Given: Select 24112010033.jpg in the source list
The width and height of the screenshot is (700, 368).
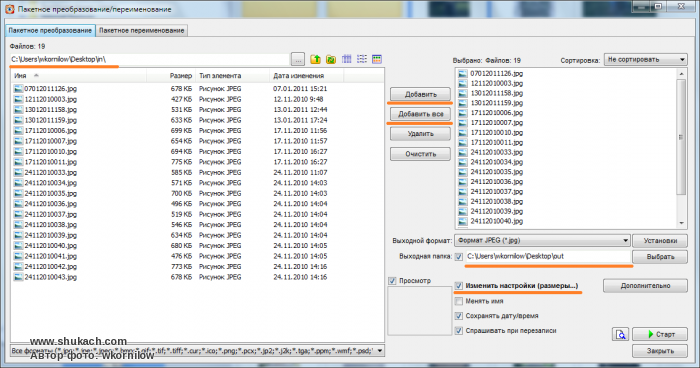Looking at the screenshot, I should [50, 172].
